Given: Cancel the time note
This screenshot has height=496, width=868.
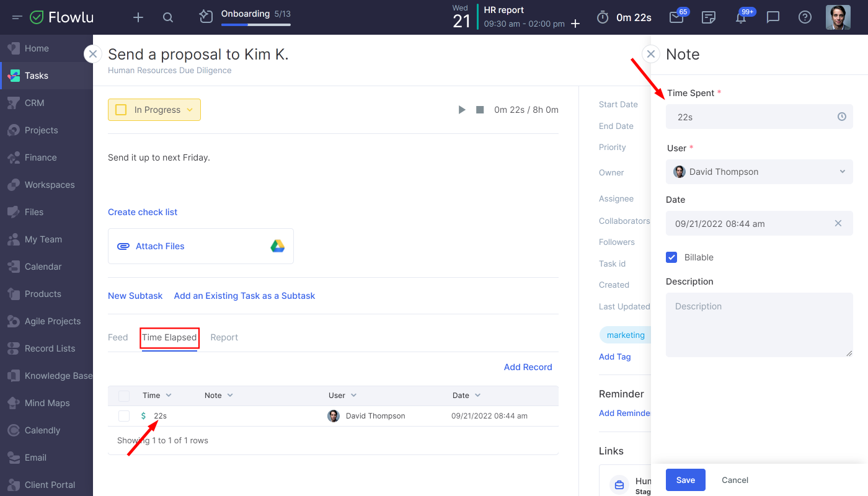Looking at the screenshot, I should [x=735, y=480].
